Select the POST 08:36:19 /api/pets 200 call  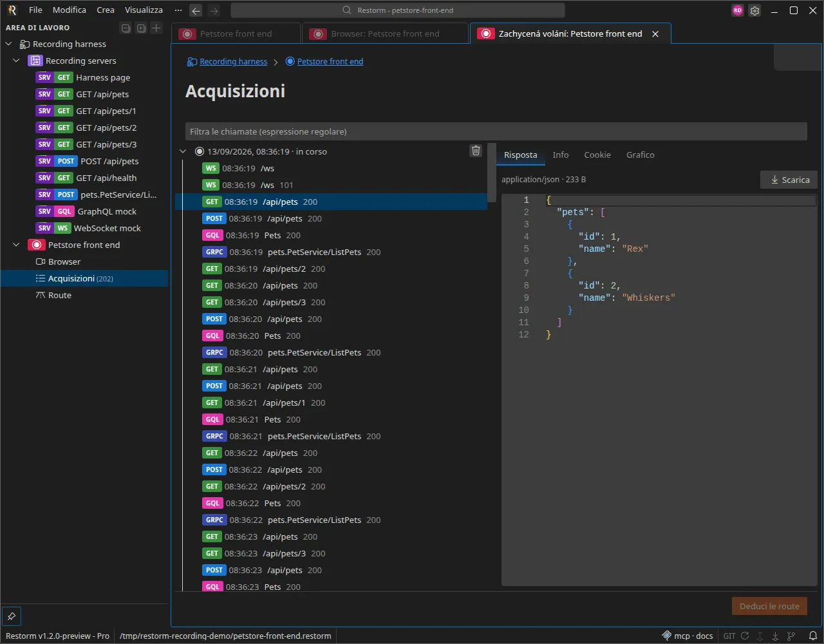332,219
